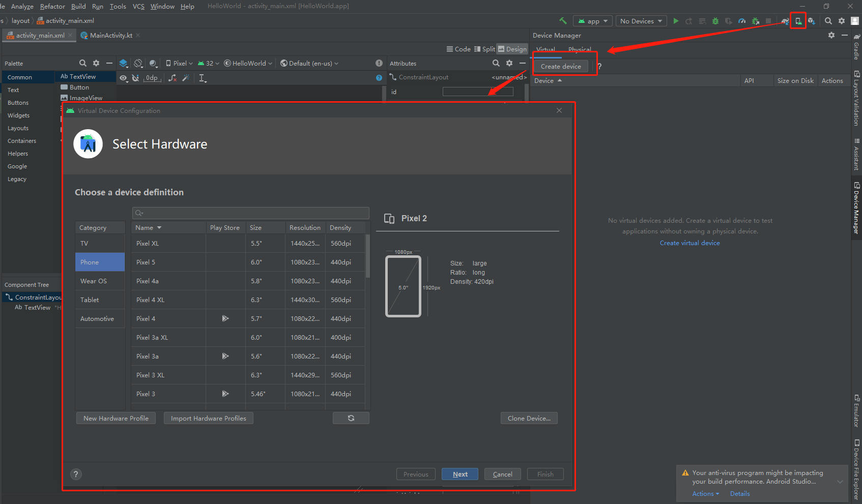Image resolution: width=862 pixels, height=504 pixels.
Task: Click the Select Design Surface layers icon
Action: coord(124,63)
